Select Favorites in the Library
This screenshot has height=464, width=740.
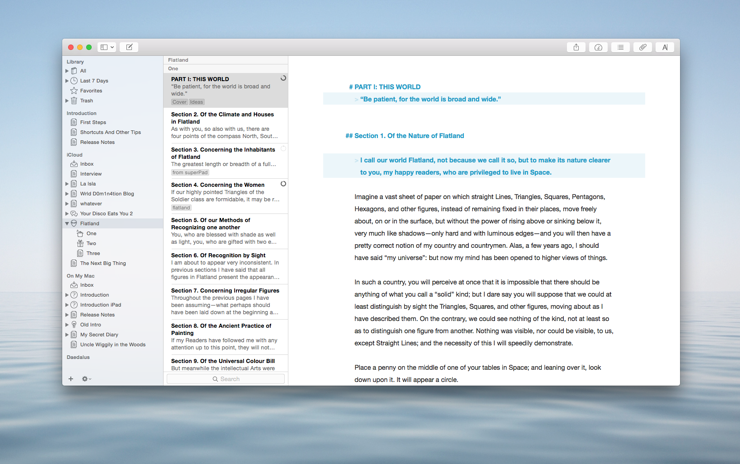click(91, 91)
